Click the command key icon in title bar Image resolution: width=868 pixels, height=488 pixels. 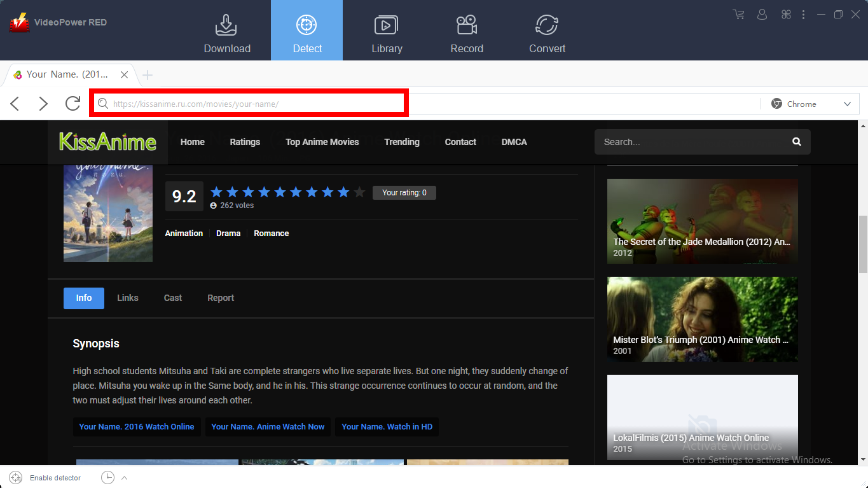click(x=786, y=14)
